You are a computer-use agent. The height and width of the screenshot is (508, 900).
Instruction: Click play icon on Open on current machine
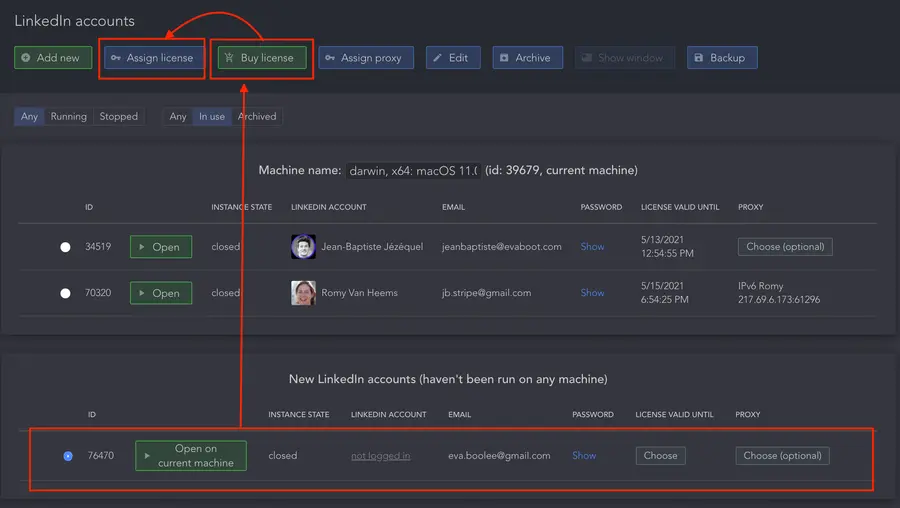tap(147, 456)
